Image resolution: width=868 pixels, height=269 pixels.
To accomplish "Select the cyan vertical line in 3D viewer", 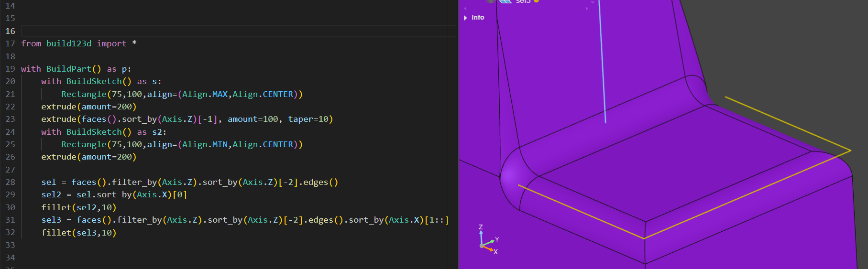I will (603, 72).
